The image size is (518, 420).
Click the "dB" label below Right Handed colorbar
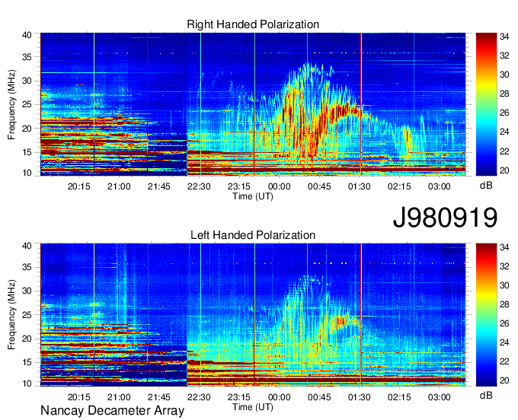click(x=486, y=186)
